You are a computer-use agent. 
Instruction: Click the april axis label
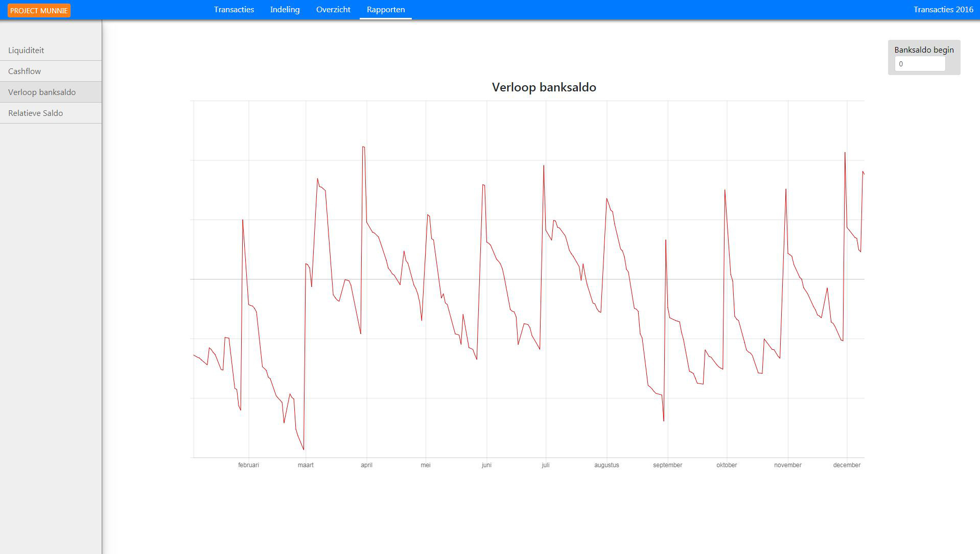pyautogui.click(x=366, y=465)
